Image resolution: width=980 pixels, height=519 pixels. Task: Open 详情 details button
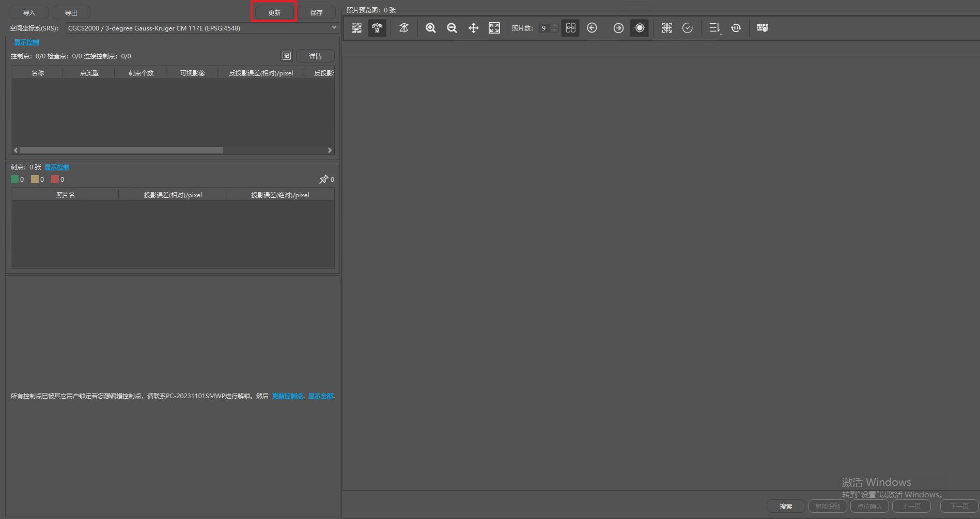(x=315, y=56)
